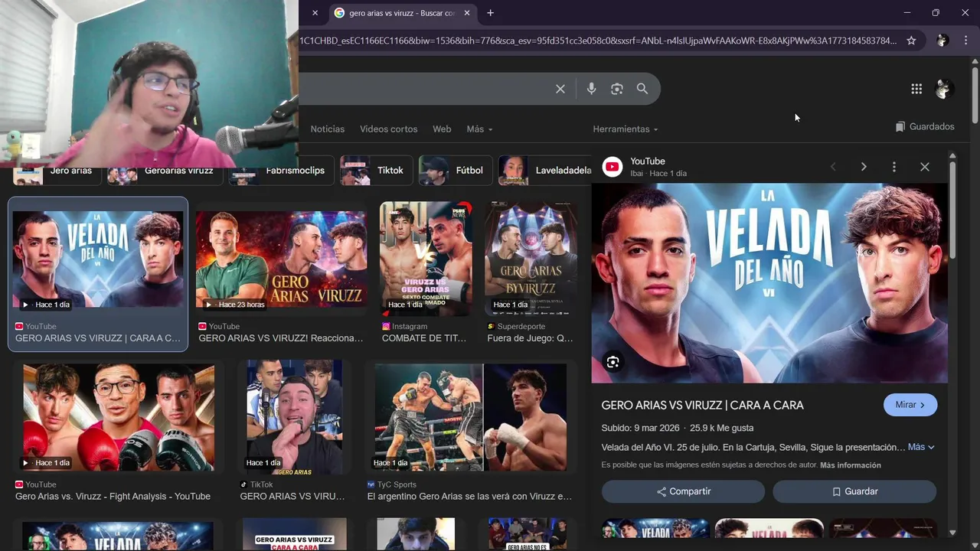Click 'Gero Arias vs. Viruzz - Fight Analysis' caption
The height and width of the screenshot is (551, 980).
coord(113,497)
